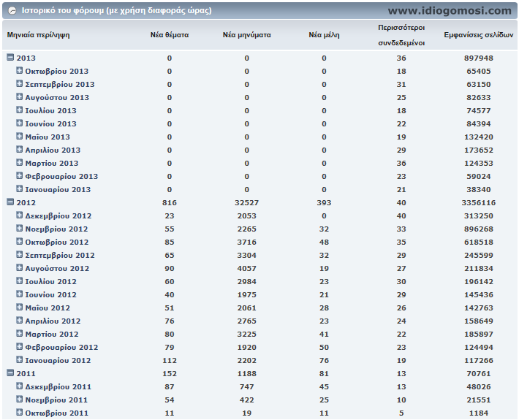The image size is (519, 420).
Task: Open the Νοεμβρίου 2012 month link
Action: [x=56, y=229]
